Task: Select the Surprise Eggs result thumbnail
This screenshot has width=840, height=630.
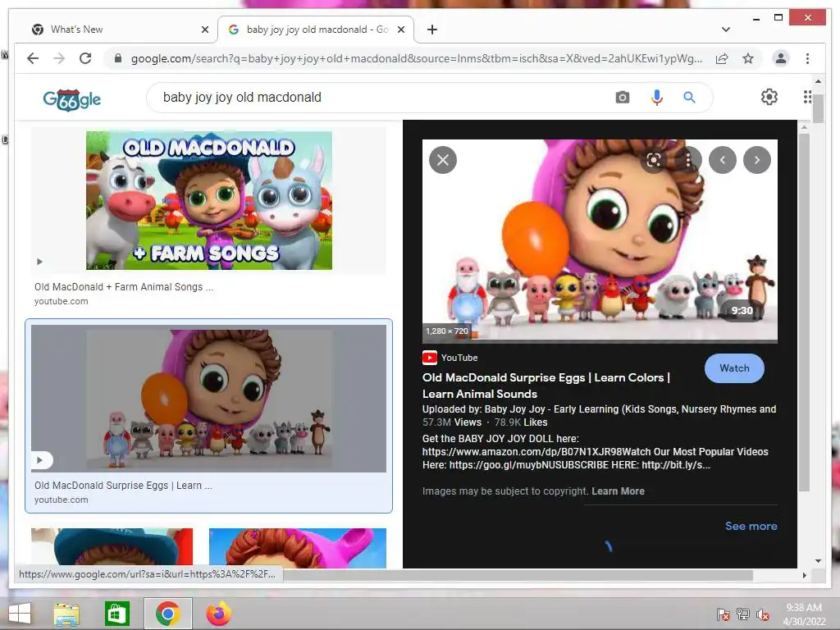Action: click(x=208, y=399)
